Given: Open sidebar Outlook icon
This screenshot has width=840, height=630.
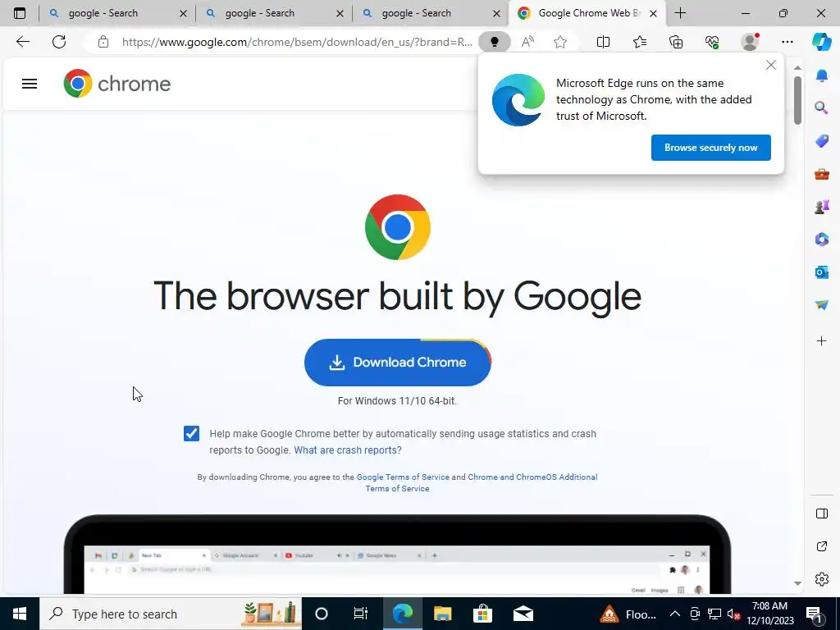Looking at the screenshot, I should tap(822, 272).
